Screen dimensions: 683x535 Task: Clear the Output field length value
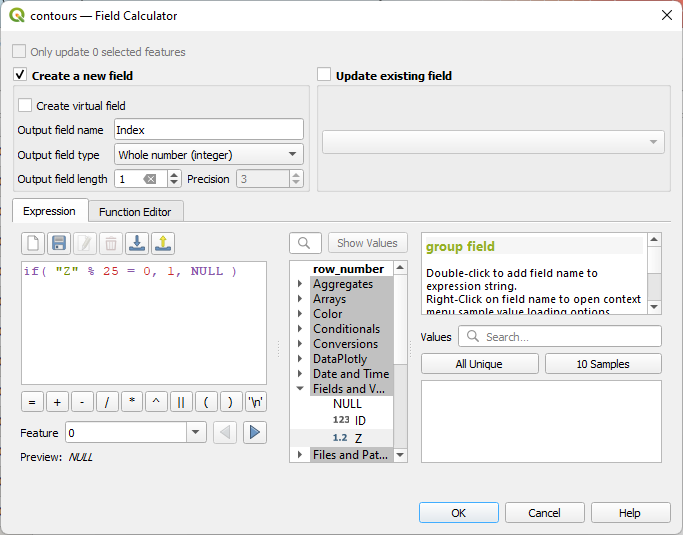click(x=149, y=179)
